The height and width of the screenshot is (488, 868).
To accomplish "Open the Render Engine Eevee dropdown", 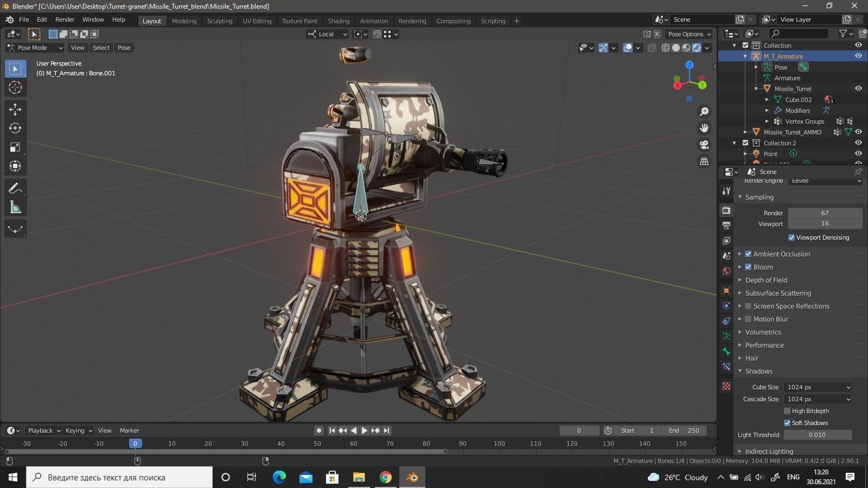I will [x=825, y=181].
